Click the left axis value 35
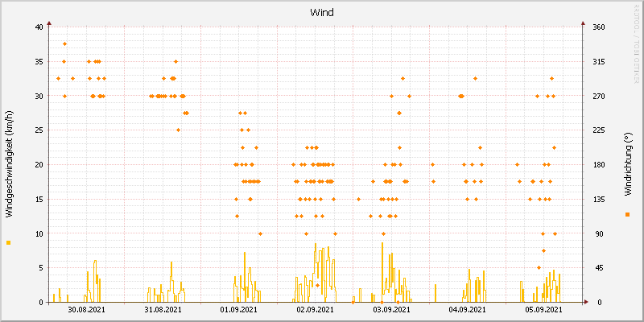 (x=39, y=62)
